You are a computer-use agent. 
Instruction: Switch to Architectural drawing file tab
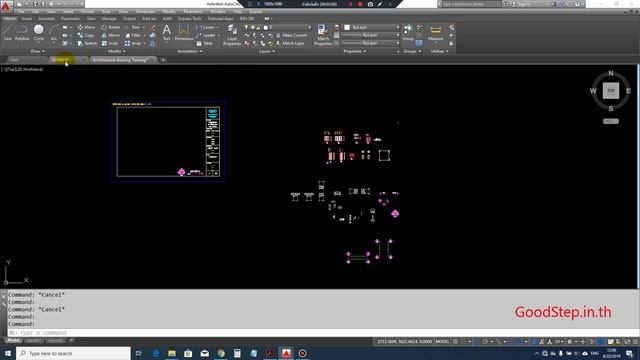(x=122, y=60)
